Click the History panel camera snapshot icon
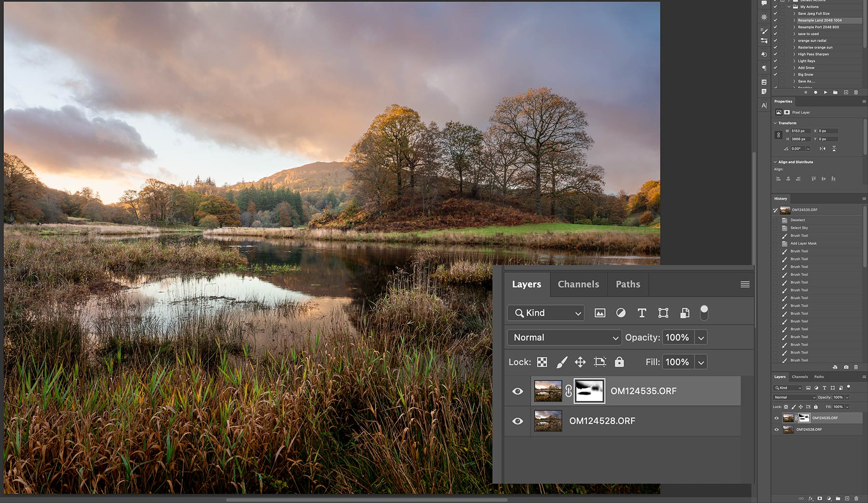This screenshot has width=868, height=503. 846,367
